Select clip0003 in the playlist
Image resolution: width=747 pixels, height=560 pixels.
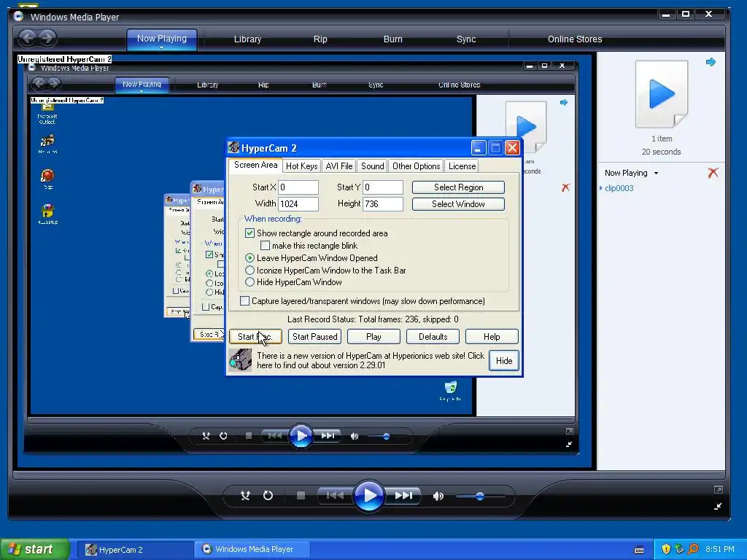[x=619, y=188]
